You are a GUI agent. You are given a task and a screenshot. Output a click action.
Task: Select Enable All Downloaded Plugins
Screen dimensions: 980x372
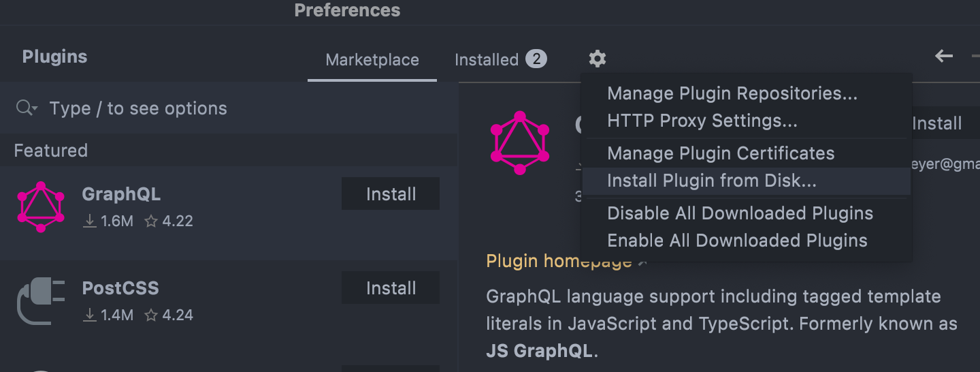[737, 241]
